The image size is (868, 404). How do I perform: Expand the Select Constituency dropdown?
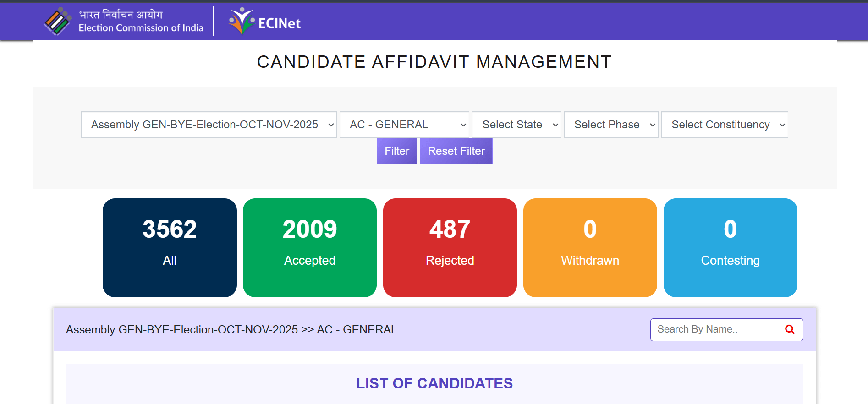click(x=724, y=125)
